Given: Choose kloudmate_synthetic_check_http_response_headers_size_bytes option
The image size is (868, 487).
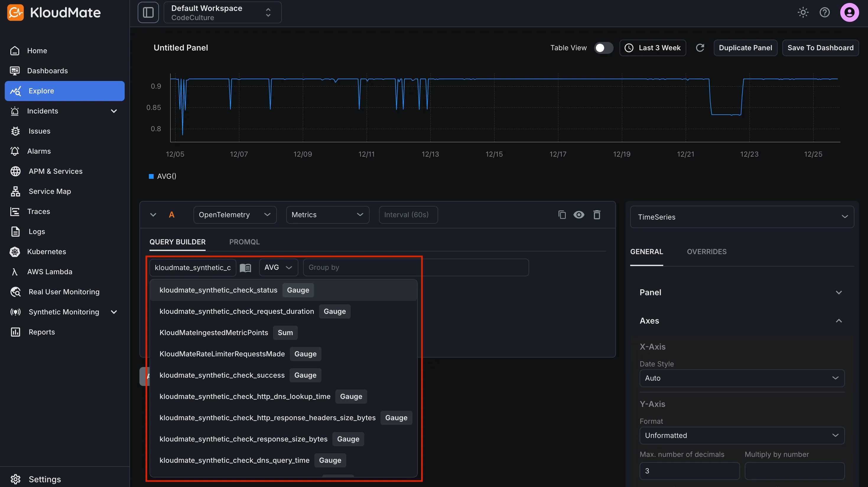Looking at the screenshot, I should click(283, 418).
